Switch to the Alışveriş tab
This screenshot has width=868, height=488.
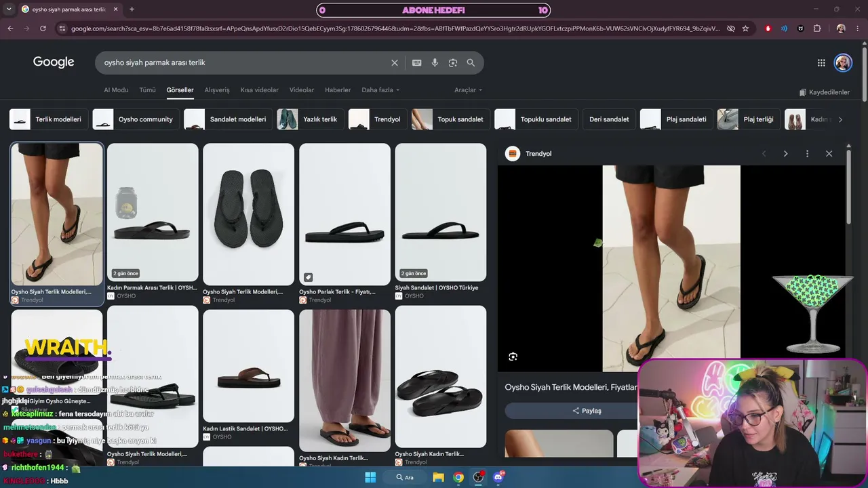[x=217, y=90]
